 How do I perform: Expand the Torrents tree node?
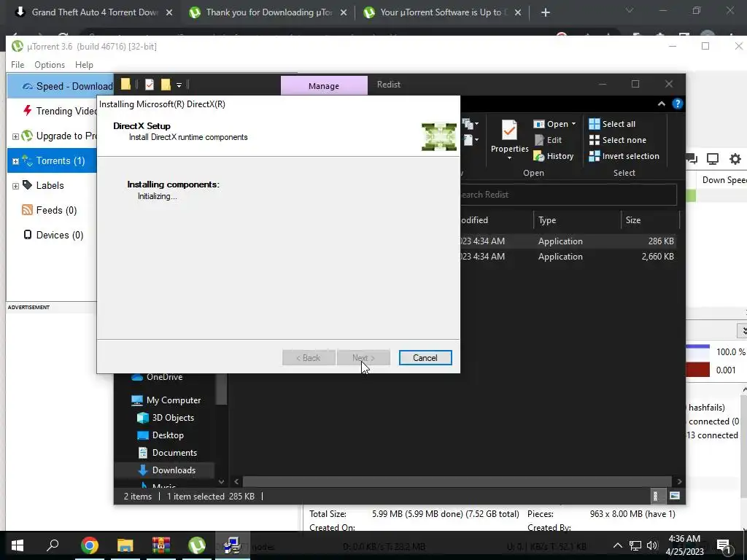[15, 161]
